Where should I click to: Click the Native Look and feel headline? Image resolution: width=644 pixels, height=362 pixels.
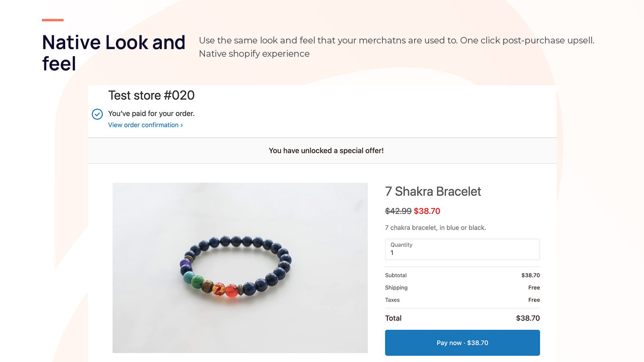(x=114, y=53)
